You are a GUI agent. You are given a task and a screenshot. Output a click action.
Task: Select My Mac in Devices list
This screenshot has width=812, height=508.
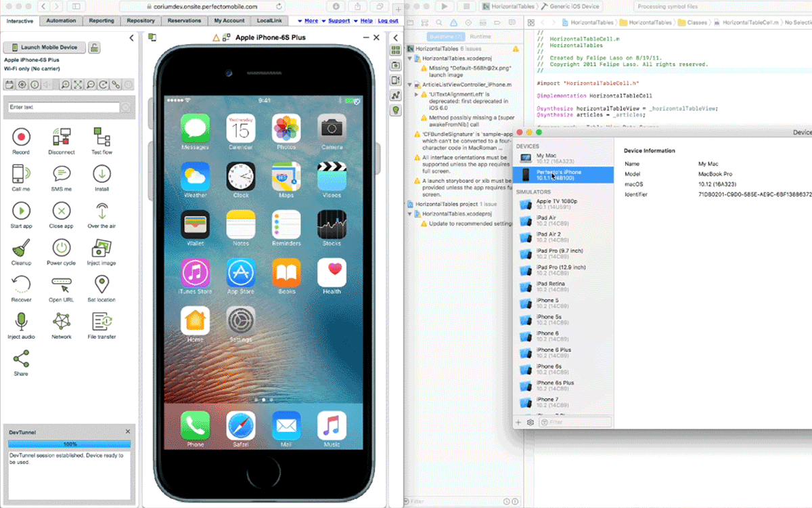(x=563, y=158)
